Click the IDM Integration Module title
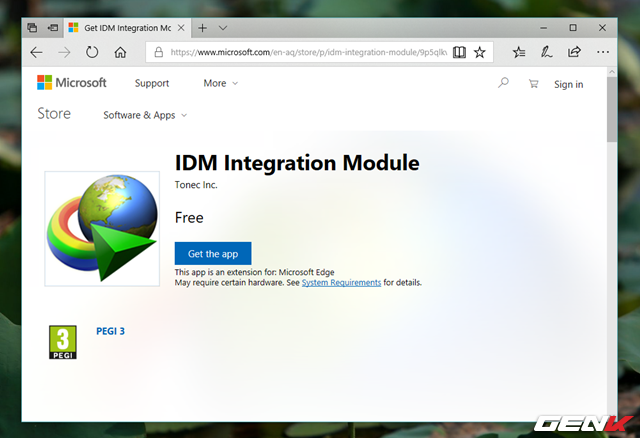Viewport: 640px width, 438px height. pyautogui.click(x=297, y=163)
